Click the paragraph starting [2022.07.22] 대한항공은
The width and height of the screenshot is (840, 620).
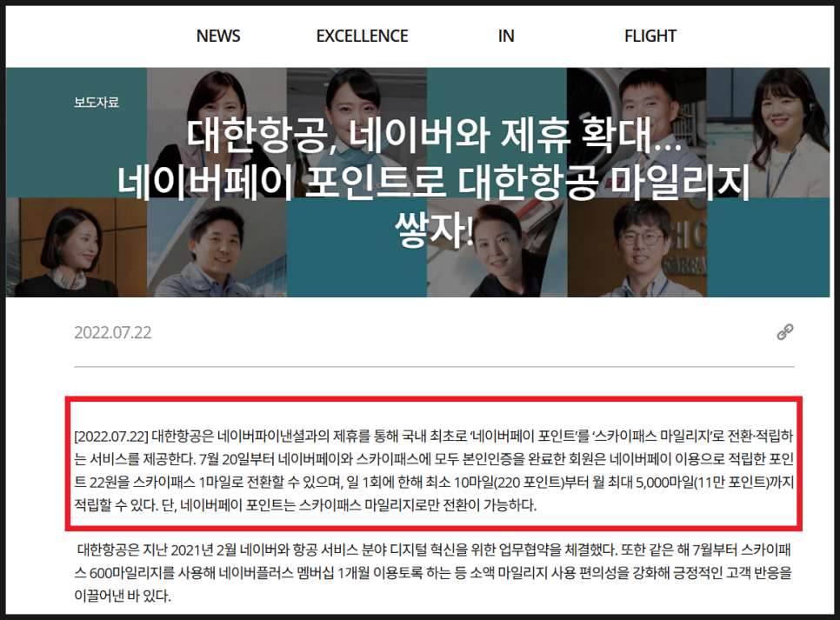click(x=434, y=470)
